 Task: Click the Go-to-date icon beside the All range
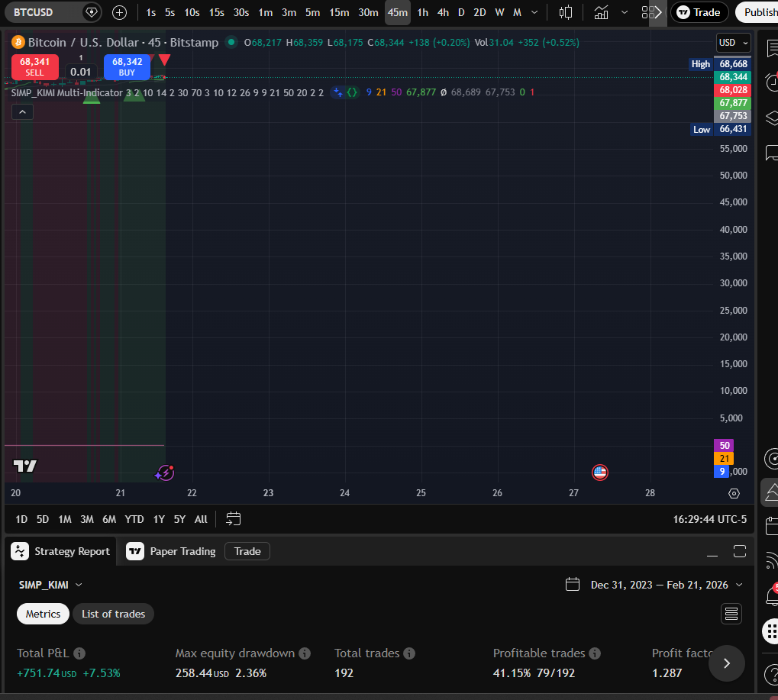tap(233, 518)
